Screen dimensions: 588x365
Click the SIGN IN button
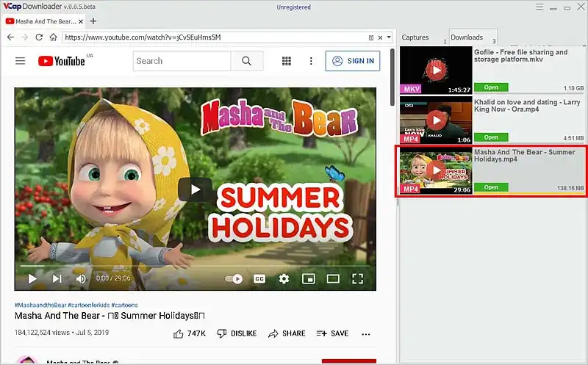tap(353, 61)
